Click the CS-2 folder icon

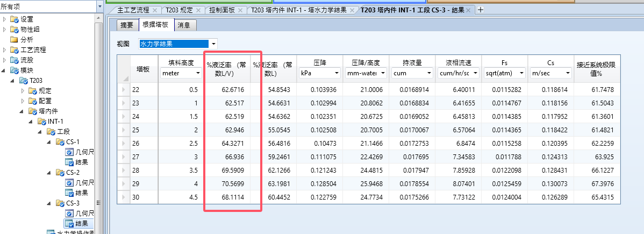pos(60,172)
